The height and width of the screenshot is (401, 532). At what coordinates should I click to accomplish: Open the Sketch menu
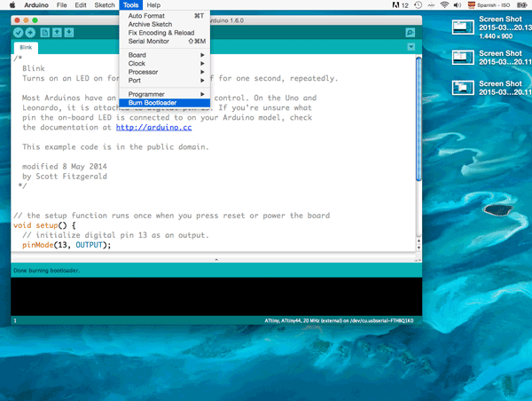click(105, 5)
